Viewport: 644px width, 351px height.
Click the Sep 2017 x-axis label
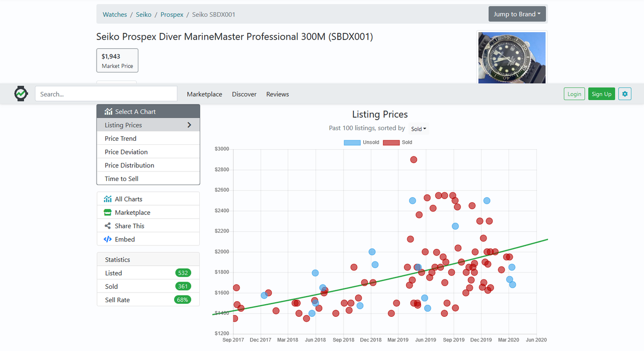[233, 340]
